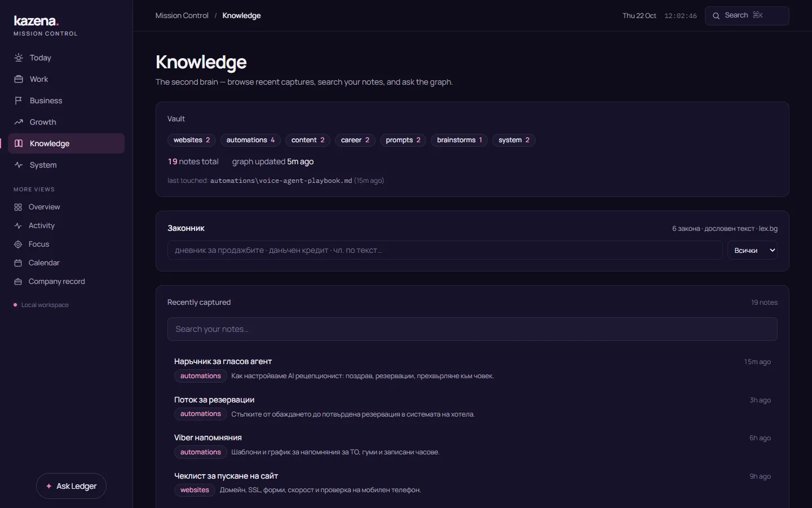Click the icon beside Company record
Image resolution: width=812 pixels, height=508 pixels.
coord(18,282)
